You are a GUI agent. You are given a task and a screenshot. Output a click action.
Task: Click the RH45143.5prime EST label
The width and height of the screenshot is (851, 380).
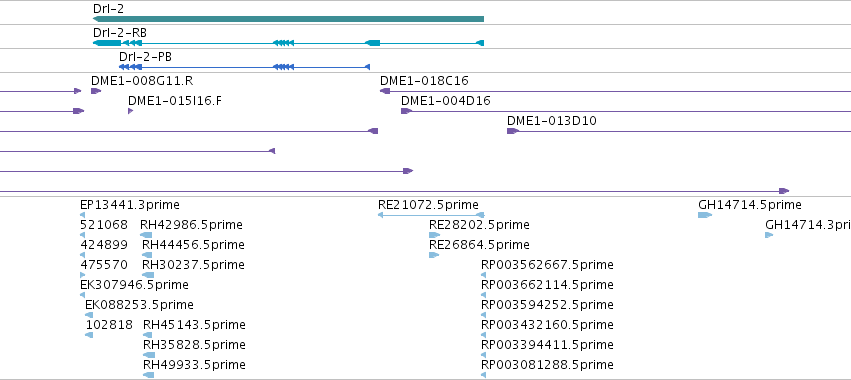[x=194, y=325]
